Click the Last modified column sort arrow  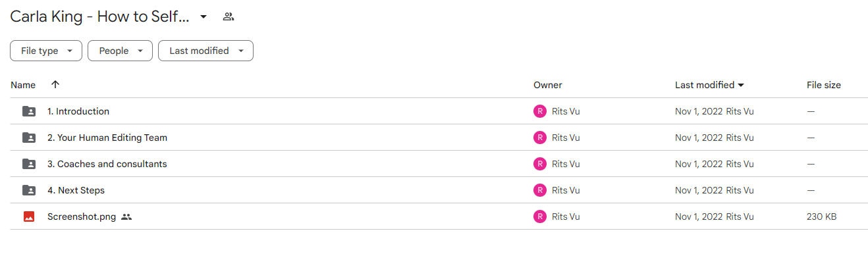741,85
